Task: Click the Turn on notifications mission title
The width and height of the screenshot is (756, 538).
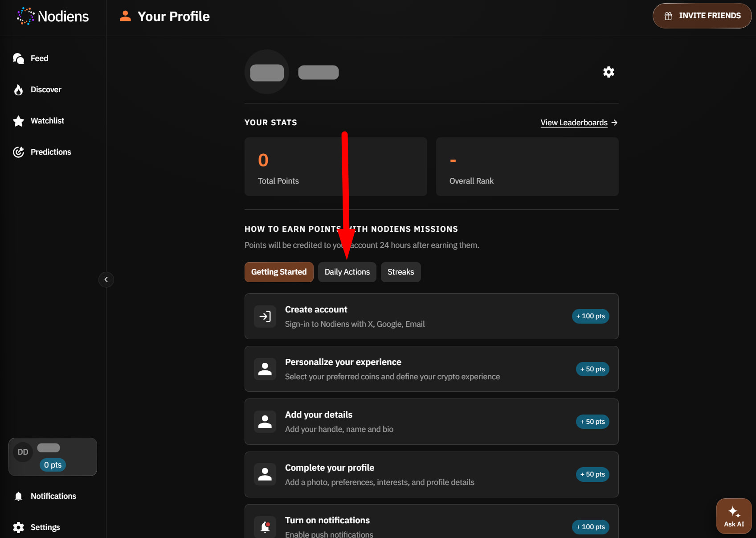Action: [x=327, y=520]
